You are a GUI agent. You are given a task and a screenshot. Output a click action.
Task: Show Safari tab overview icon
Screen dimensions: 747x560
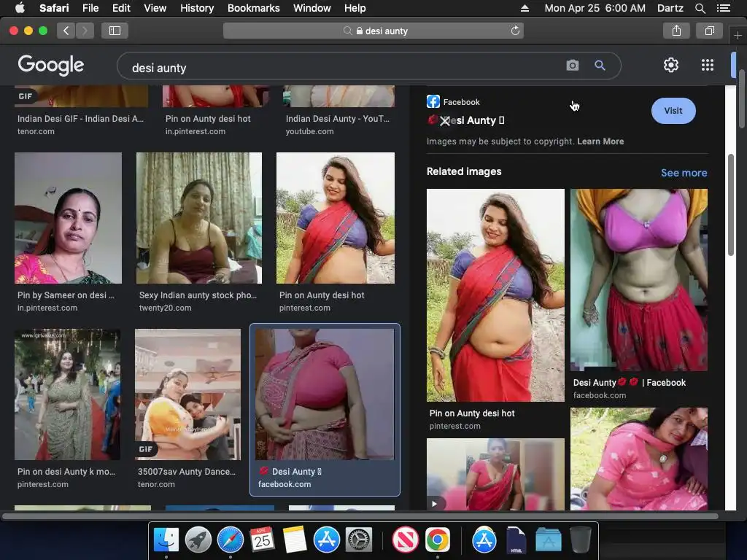click(709, 31)
